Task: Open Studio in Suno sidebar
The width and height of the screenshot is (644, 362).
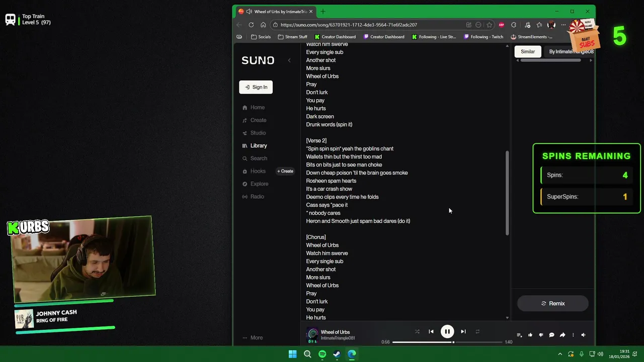Action: coord(254,133)
